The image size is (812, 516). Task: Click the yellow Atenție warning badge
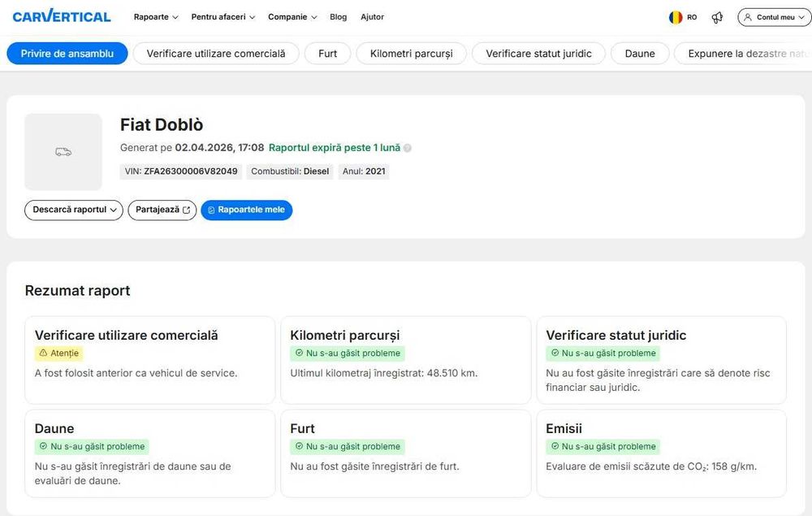click(59, 353)
